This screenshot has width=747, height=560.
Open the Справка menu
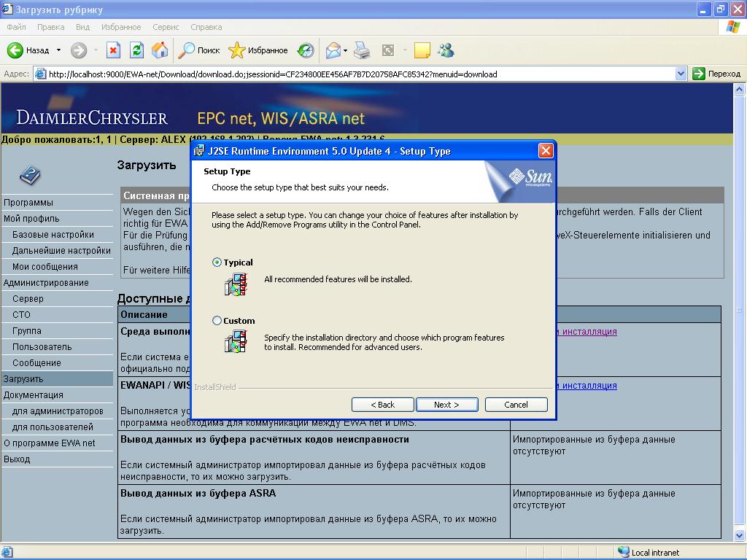pyautogui.click(x=206, y=27)
